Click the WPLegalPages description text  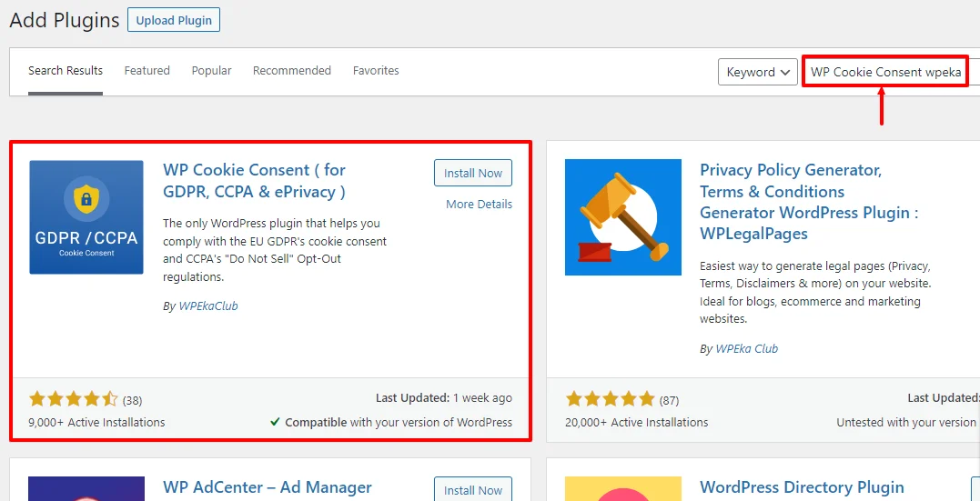[815, 293]
